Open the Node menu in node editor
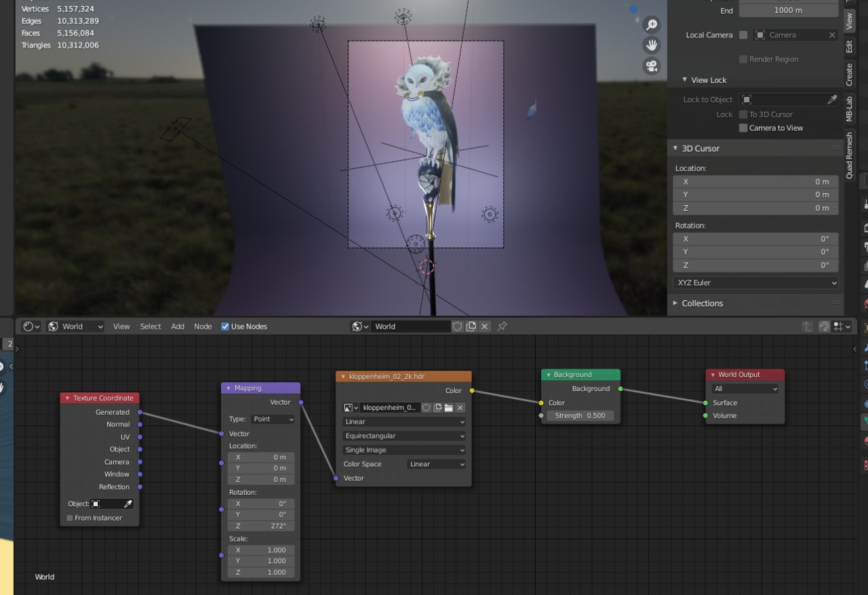The height and width of the screenshot is (595, 868). [203, 327]
